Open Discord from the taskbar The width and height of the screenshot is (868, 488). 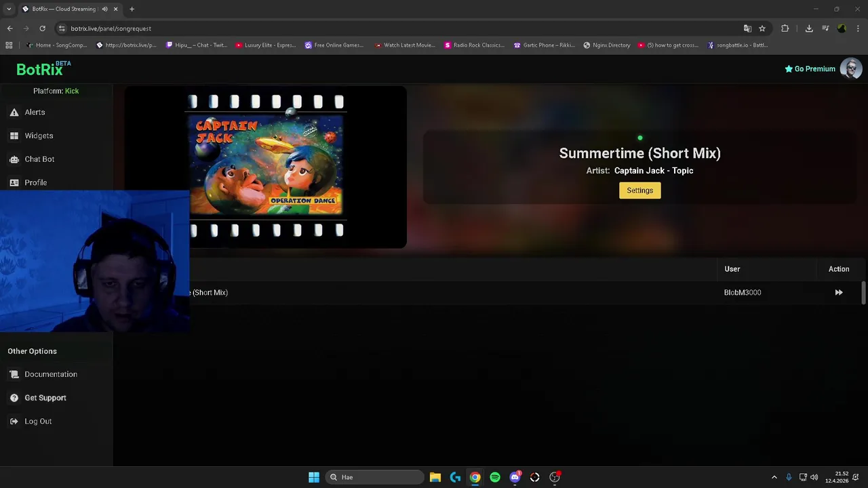coord(515,477)
